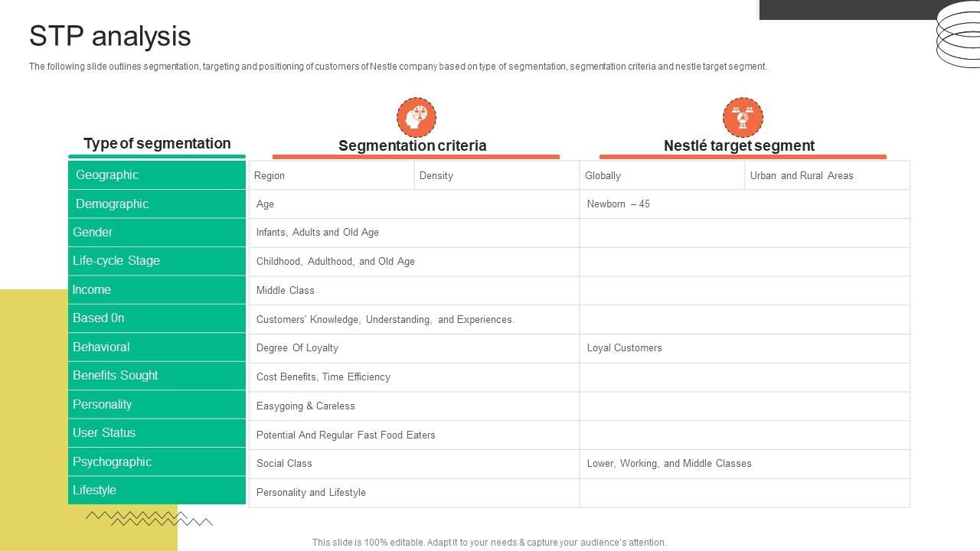Select the Loyal Customers cell
This screenshot has width=980, height=551.
(x=745, y=348)
